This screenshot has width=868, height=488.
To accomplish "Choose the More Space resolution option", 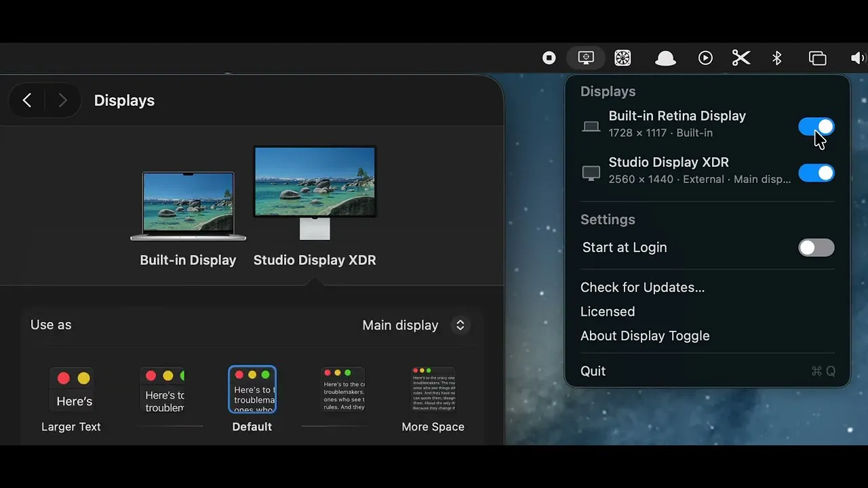I will point(433,390).
